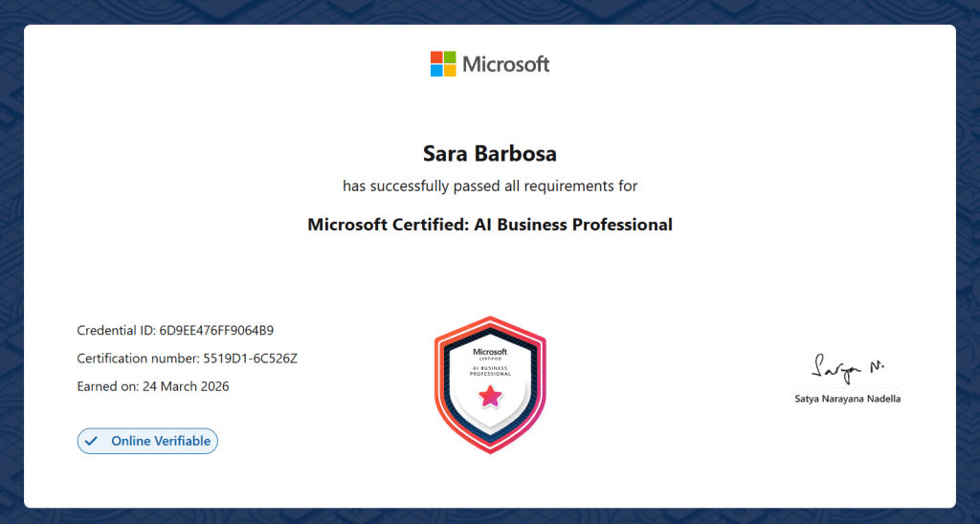Image resolution: width=980 pixels, height=524 pixels.
Task: Click the yellow square in Microsoft logo
Action: coord(450,71)
